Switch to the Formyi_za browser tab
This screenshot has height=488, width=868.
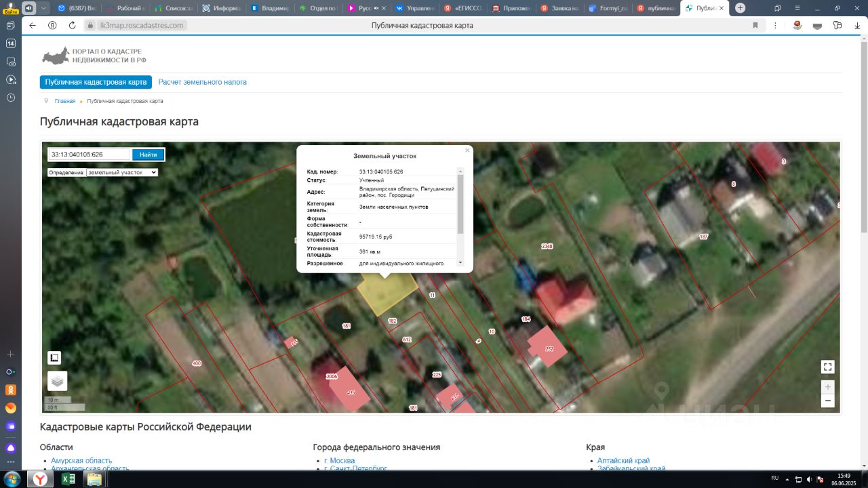pos(608,8)
